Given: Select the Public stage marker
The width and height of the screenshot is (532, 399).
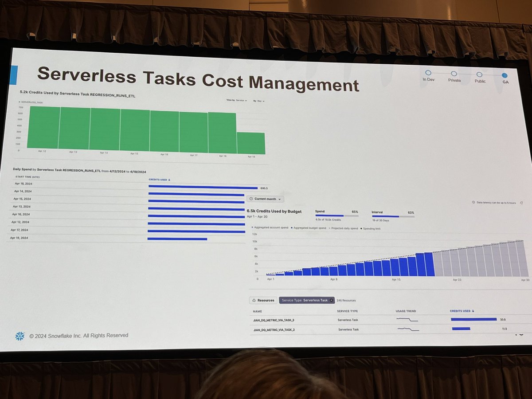Looking at the screenshot, I should point(479,74).
